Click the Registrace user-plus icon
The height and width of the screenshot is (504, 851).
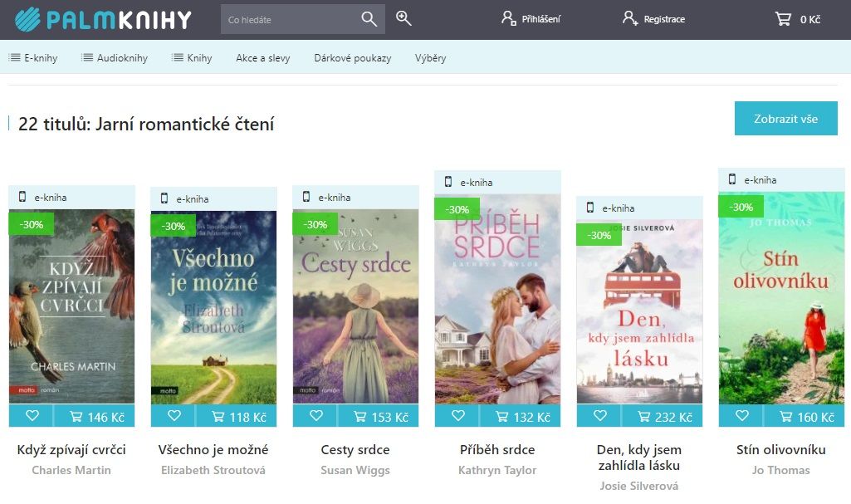(x=629, y=18)
